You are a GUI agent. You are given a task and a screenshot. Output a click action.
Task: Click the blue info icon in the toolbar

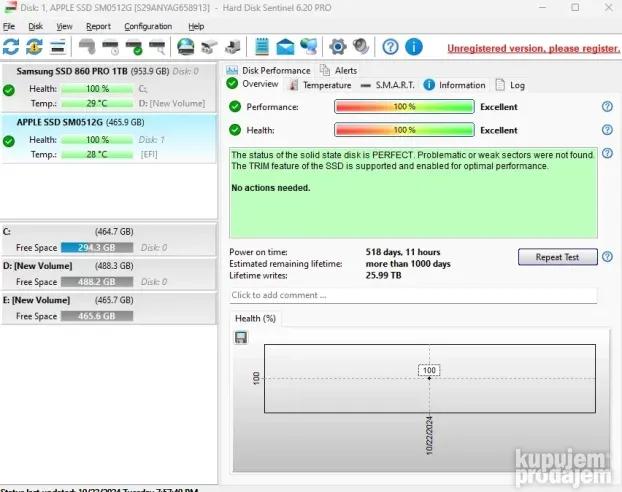pos(413,47)
